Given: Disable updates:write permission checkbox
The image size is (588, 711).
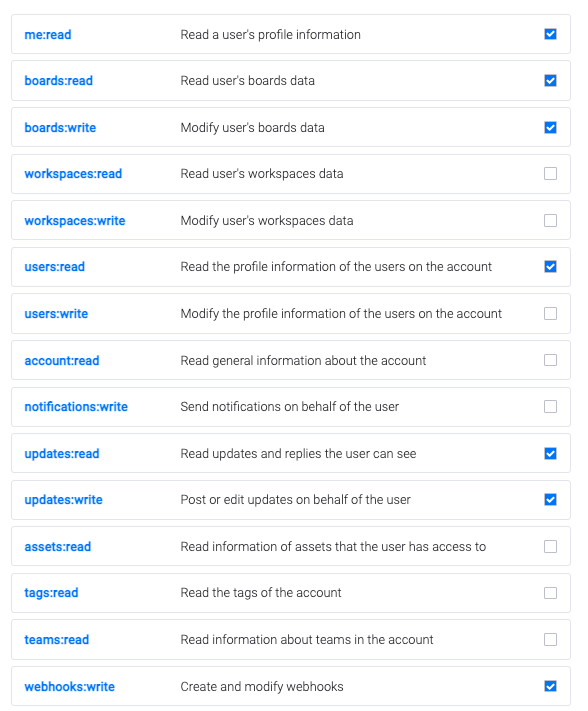Looking at the screenshot, I should click(x=550, y=500).
